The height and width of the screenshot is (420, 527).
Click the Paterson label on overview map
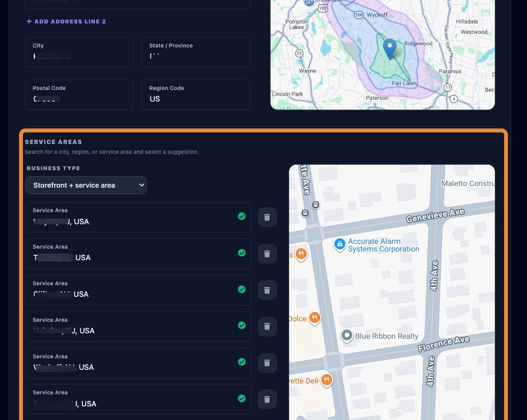pos(377,98)
